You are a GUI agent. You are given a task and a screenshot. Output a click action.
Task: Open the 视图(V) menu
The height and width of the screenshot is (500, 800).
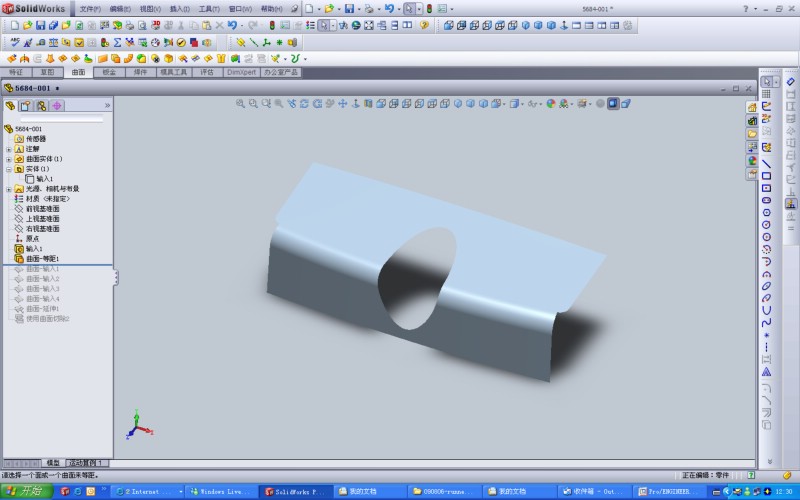[150, 9]
